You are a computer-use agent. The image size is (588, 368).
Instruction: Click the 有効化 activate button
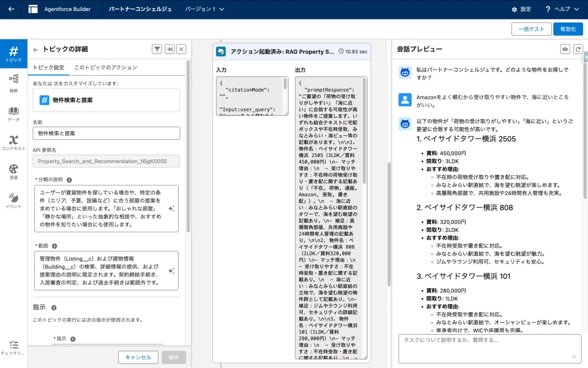click(x=568, y=29)
